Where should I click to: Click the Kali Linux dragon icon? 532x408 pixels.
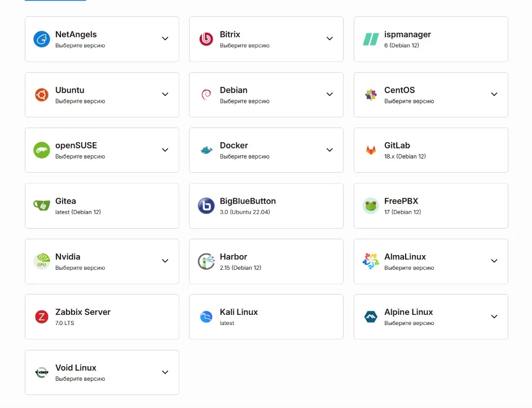206,317
